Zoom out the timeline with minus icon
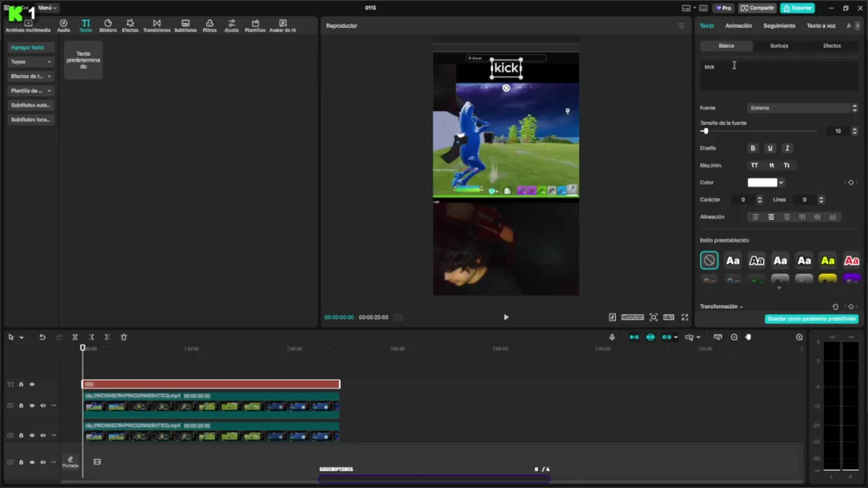Screen dimensions: 868x488 point(734,337)
